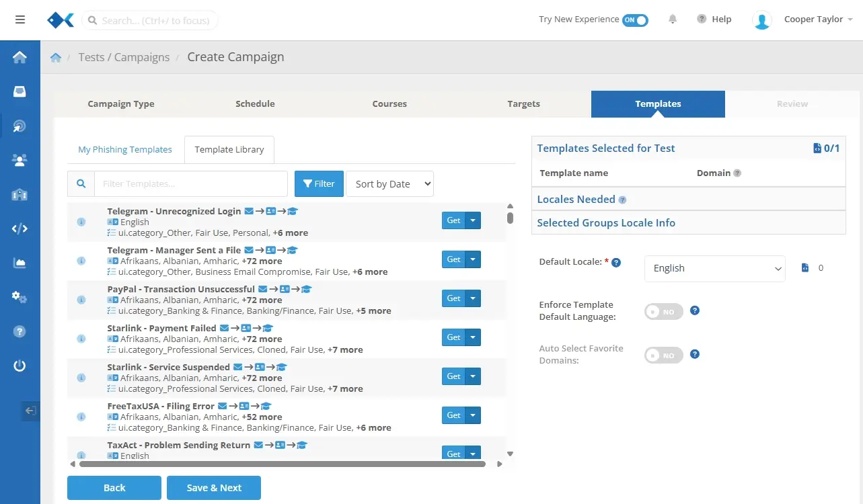Click the Filter Templates search field

pyautogui.click(x=190, y=184)
